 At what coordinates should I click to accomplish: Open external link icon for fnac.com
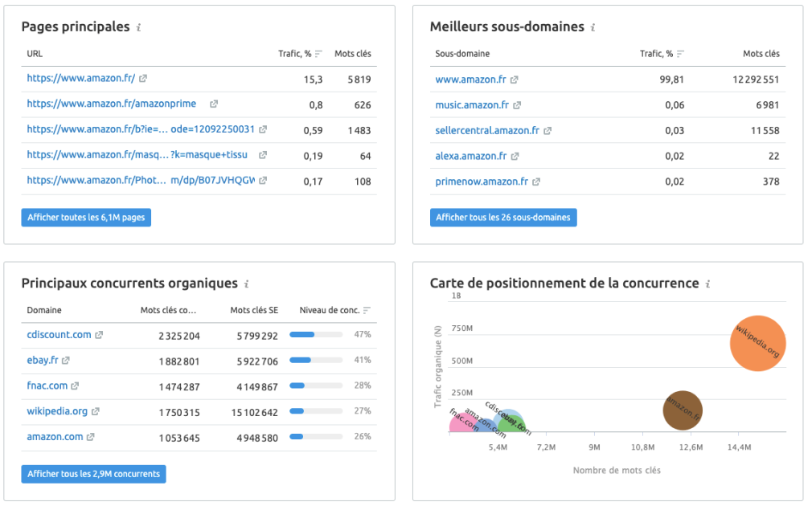75,386
